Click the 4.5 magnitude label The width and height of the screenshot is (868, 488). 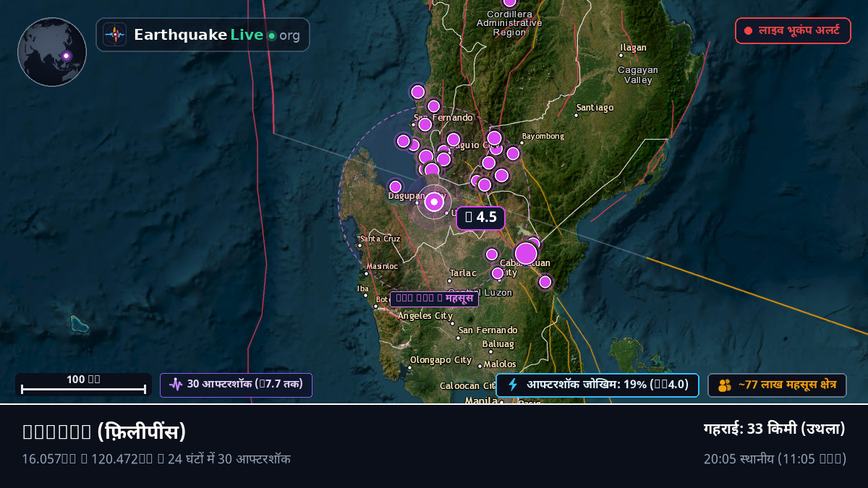pos(480,217)
